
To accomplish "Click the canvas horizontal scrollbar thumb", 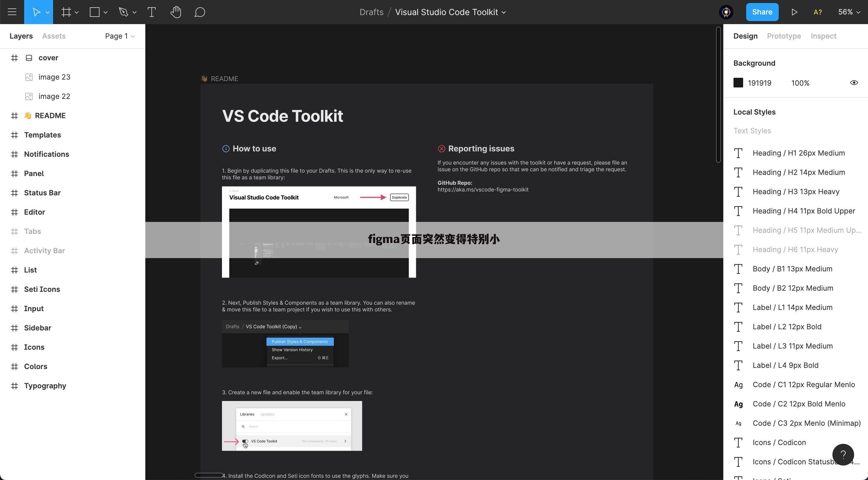I will [x=209, y=475].
